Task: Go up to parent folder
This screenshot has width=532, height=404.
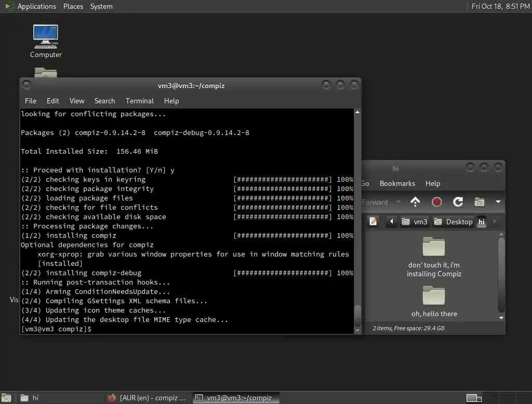Action: [415, 202]
